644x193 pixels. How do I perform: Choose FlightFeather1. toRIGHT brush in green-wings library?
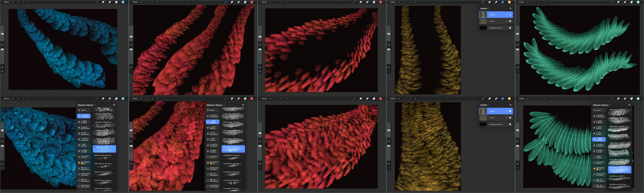[620, 111]
